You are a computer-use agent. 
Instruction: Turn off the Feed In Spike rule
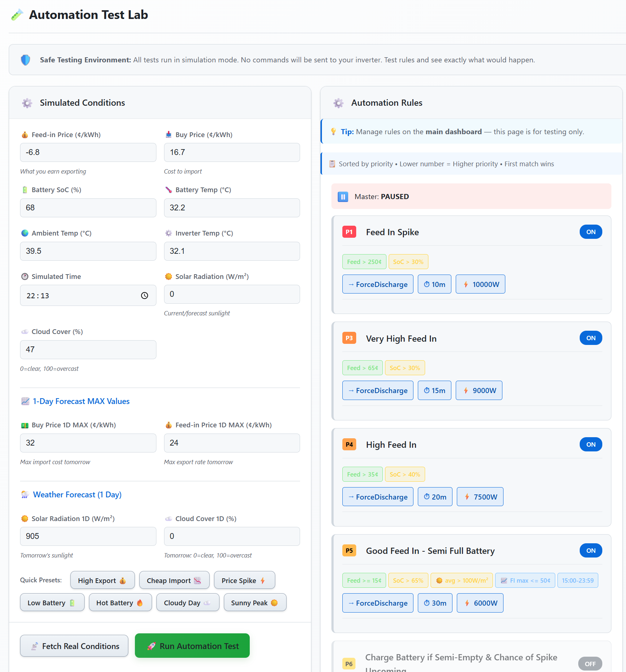tap(591, 232)
